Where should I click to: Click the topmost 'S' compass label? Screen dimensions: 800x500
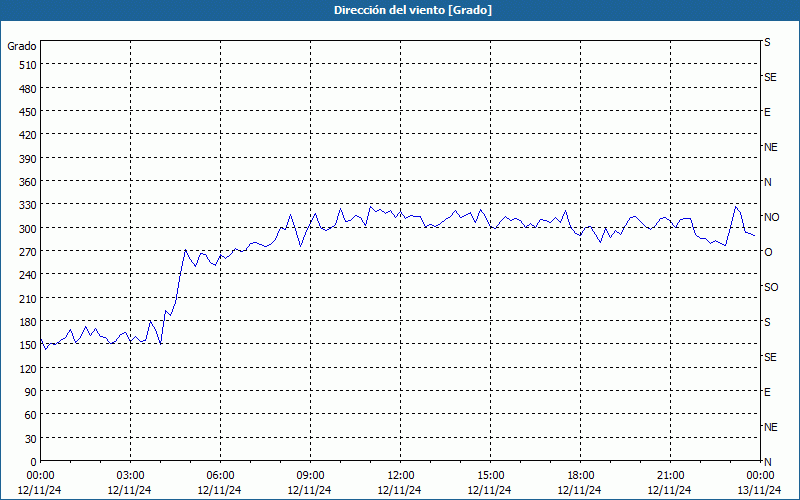tap(767, 42)
